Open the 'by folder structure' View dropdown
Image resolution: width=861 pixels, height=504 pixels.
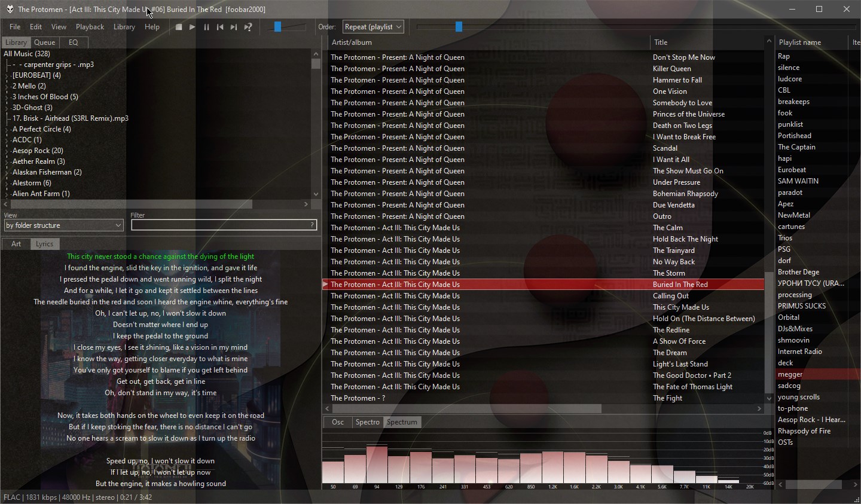click(63, 225)
